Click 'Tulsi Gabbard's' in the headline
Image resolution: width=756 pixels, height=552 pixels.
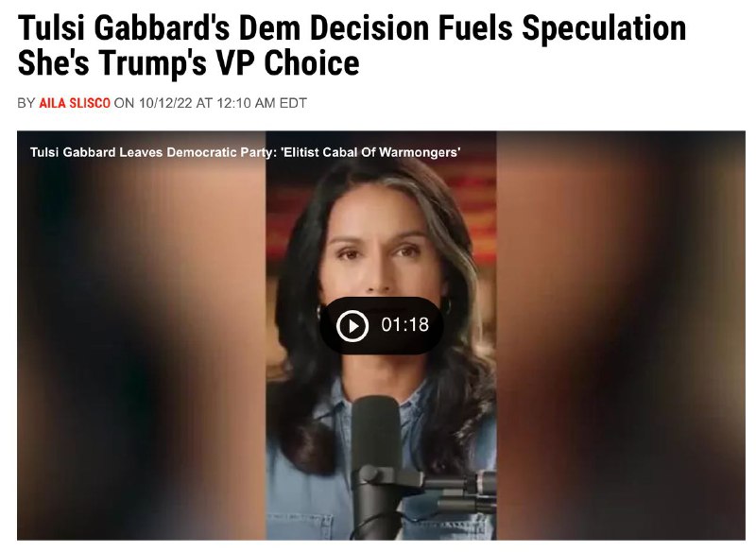point(124,28)
